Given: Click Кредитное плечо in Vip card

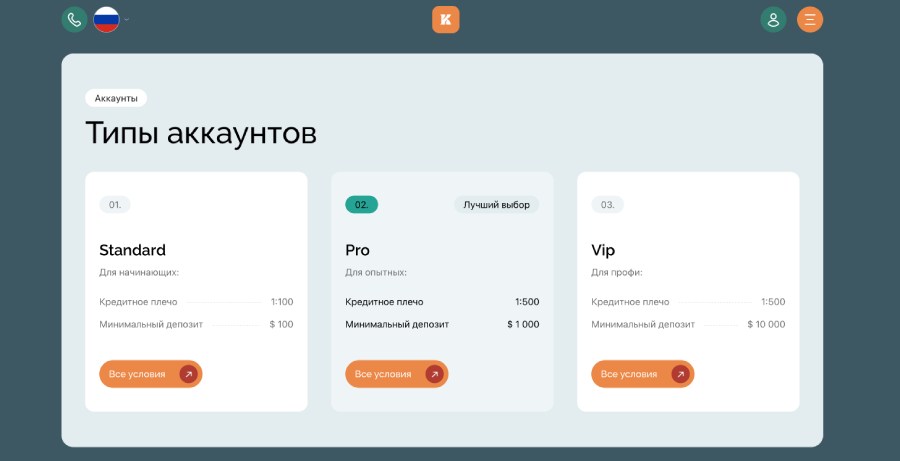Looking at the screenshot, I should click(x=630, y=302).
